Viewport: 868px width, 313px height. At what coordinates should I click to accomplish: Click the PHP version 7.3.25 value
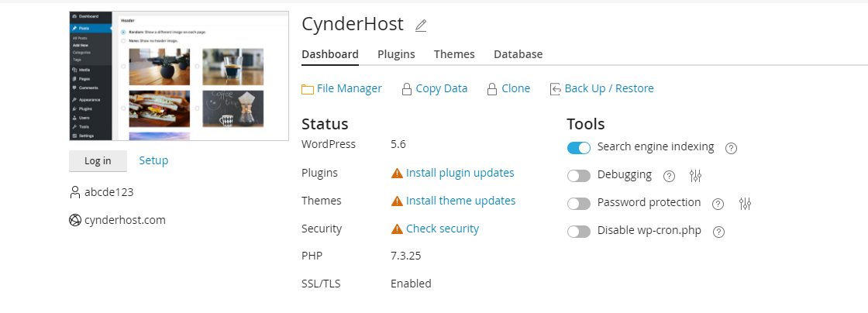tap(406, 256)
